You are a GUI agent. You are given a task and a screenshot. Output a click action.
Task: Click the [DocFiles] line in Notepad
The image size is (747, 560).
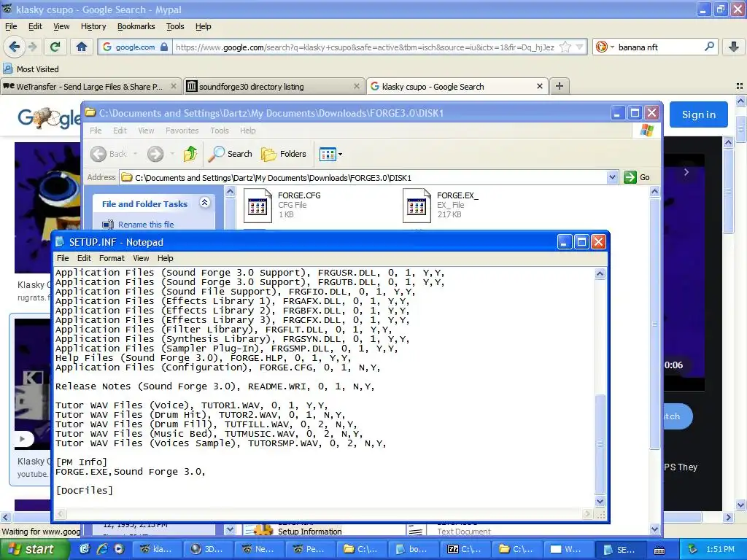(x=85, y=491)
